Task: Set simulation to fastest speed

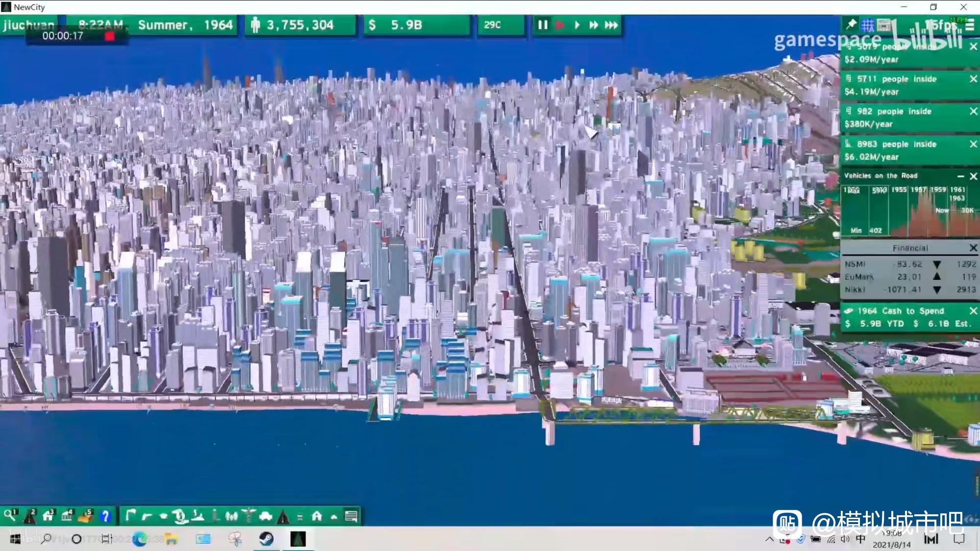Action: (x=611, y=25)
